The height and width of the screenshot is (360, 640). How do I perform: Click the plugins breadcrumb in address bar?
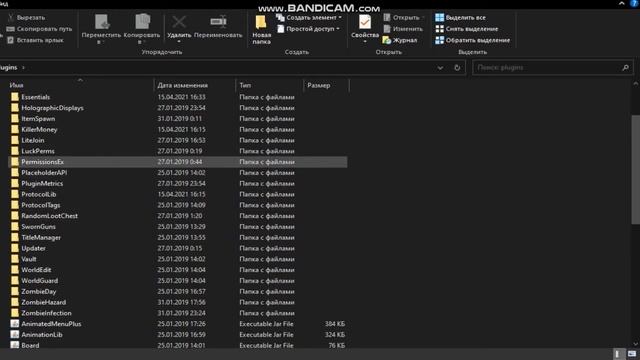pos(8,67)
